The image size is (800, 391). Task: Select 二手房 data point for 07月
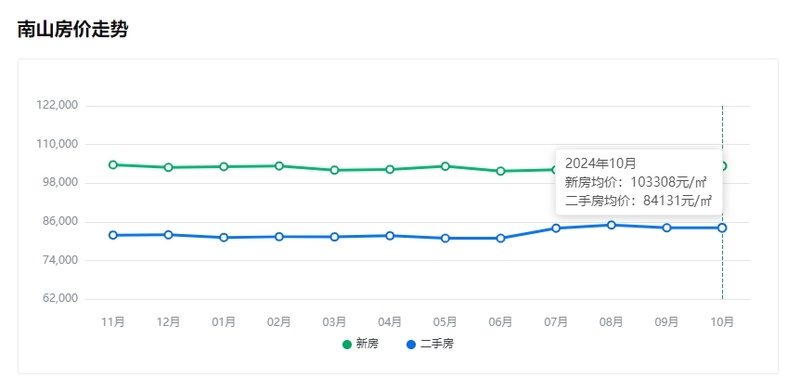(x=556, y=228)
